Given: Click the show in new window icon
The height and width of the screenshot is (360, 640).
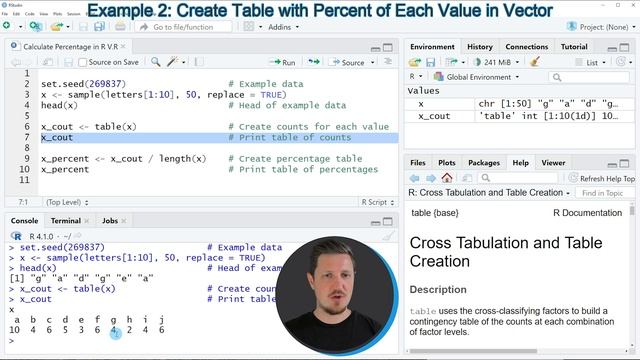Looking at the screenshot, I should pyautogui.click(x=48, y=62).
